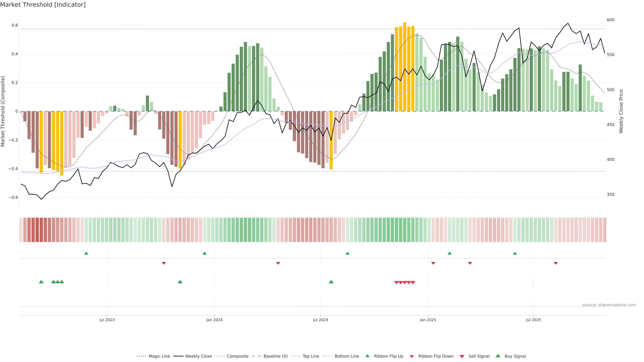Click the Ribbon Flip Up legend triangle
This screenshot has height=362, width=644.
pos(367,356)
